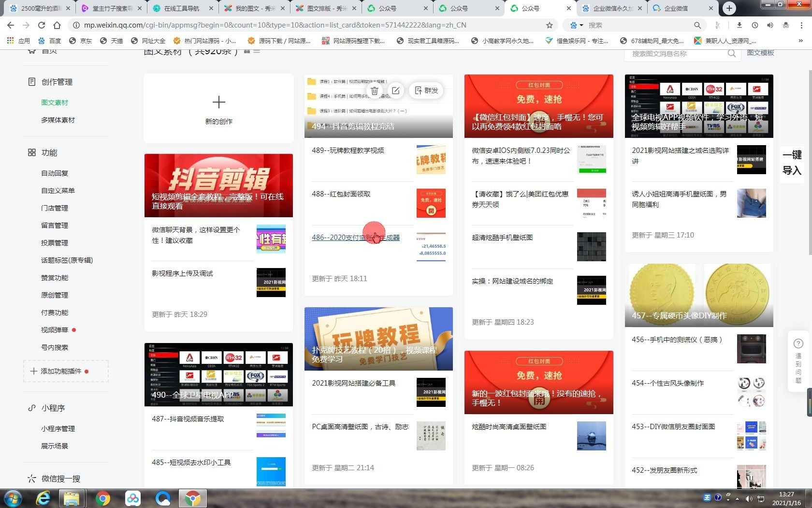
Task: Bookmark this page with the star icon
Action: point(550,25)
